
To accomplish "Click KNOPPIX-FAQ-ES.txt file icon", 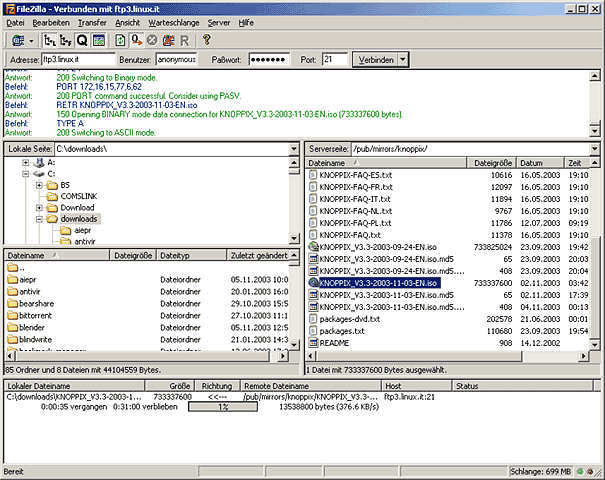I will [x=313, y=175].
